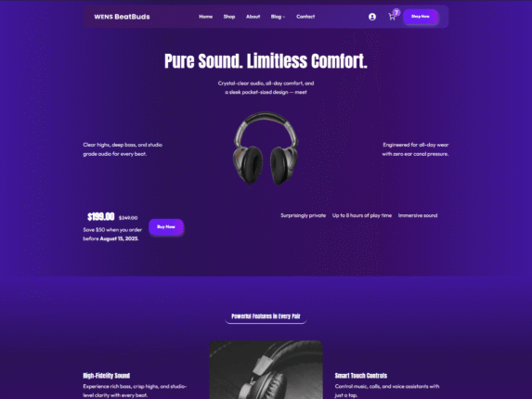The image size is (532, 399).
Task: Click the Shop Now button
Action: click(421, 17)
